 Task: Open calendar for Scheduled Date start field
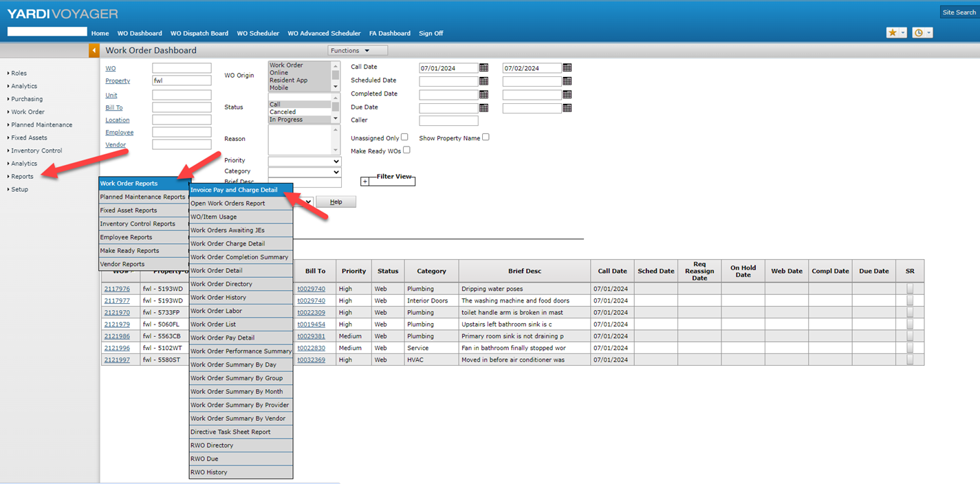[x=484, y=81]
